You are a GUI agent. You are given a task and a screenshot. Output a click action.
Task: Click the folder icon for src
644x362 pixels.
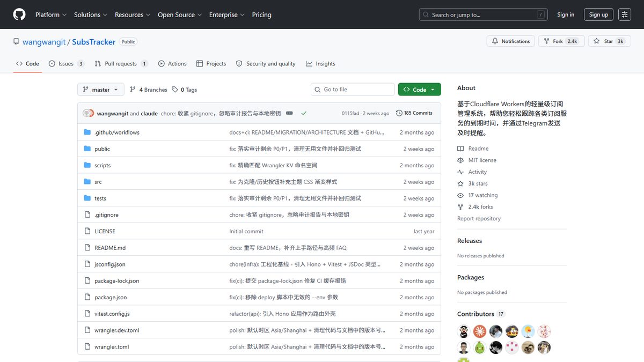coord(87,182)
